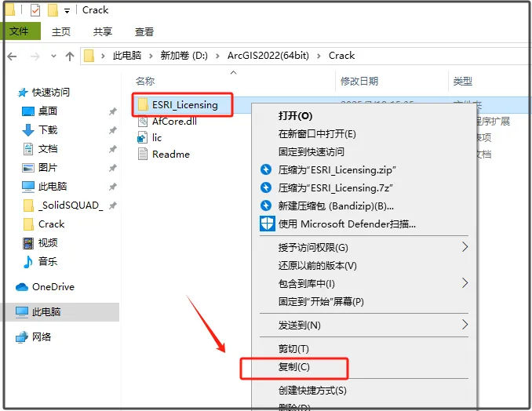Open 桌面 in quick access
This screenshot has height=411, width=532.
click(48, 111)
